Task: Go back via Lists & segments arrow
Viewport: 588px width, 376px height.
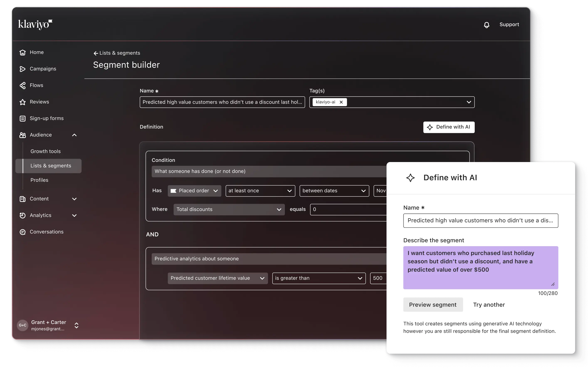Action: (96, 53)
